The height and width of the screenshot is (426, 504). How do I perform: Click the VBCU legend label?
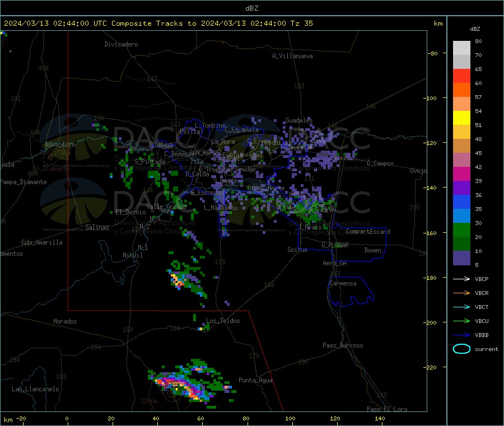[x=482, y=321]
